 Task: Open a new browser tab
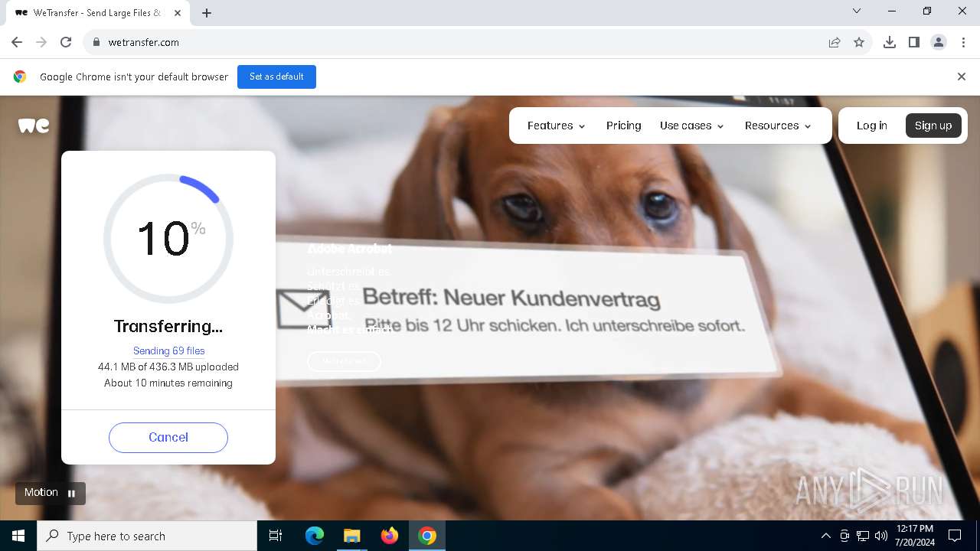tap(207, 13)
